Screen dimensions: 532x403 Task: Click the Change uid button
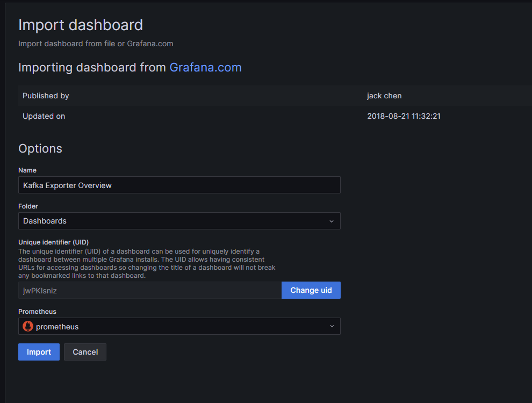311,290
